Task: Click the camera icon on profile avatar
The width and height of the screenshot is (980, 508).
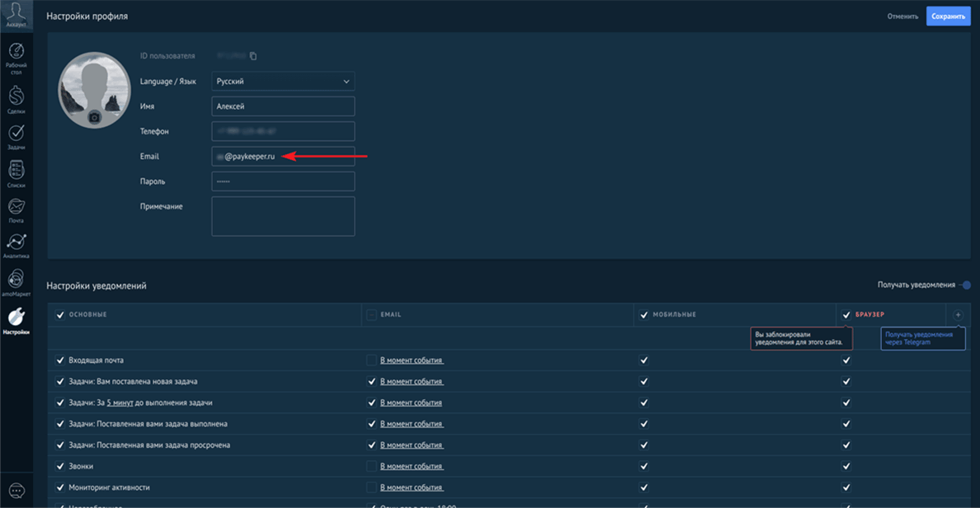Action: [x=94, y=118]
